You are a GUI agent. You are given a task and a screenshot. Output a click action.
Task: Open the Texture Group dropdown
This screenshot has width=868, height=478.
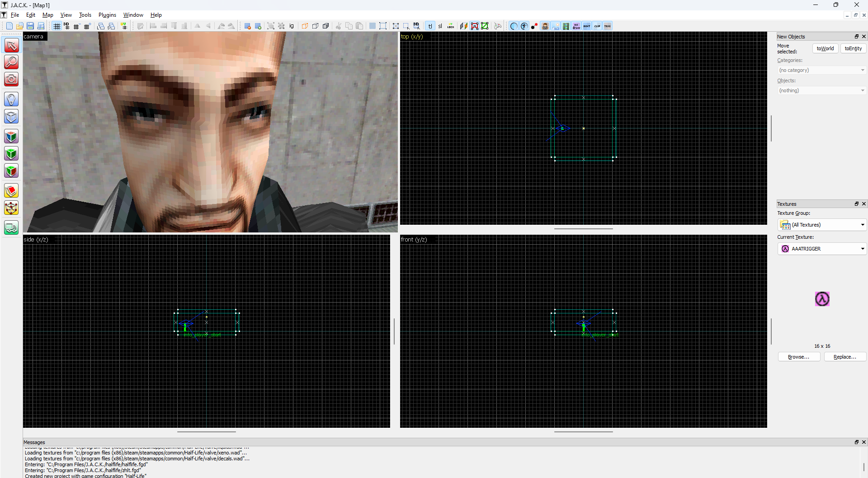point(821,225)
